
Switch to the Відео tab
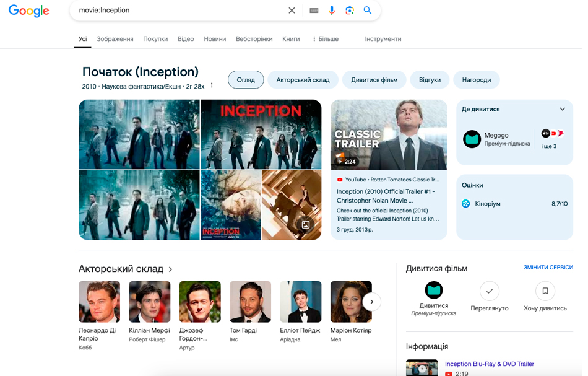[186, 38]
